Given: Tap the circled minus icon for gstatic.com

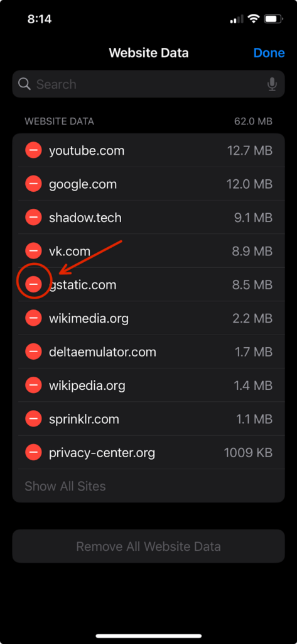Looking at the screenshot, I should [x=33, y=285].
